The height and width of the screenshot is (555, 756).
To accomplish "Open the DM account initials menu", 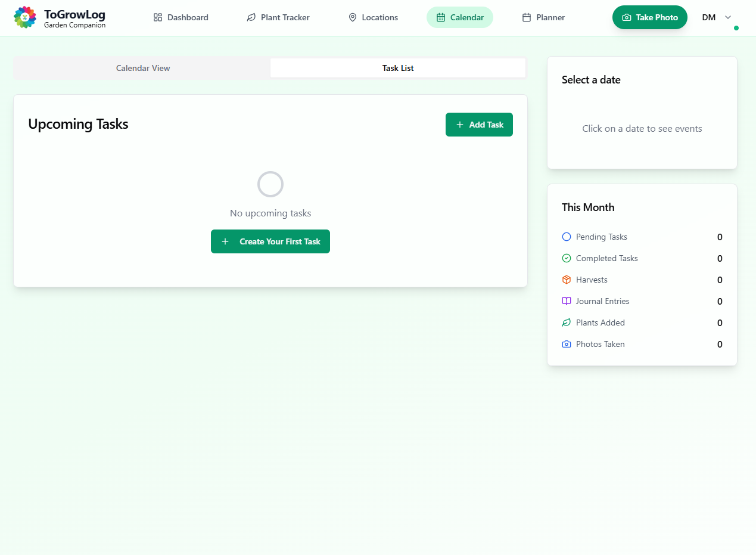I will tap(708, 17).
